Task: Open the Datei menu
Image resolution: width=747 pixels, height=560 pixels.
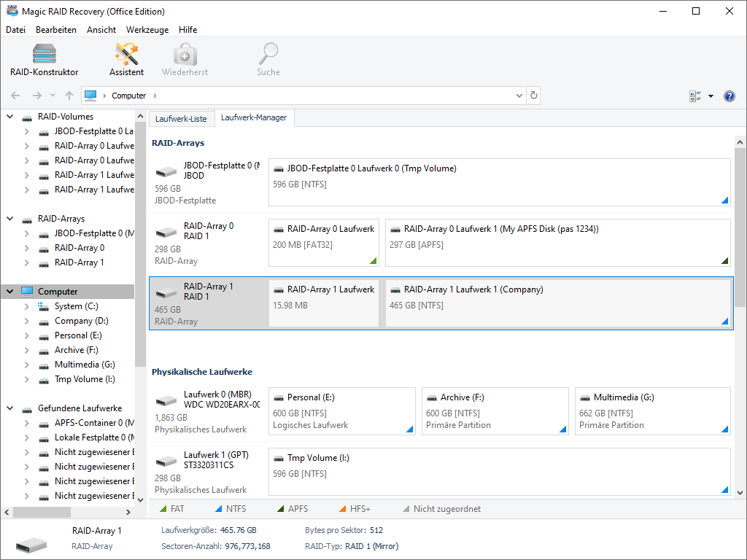Action: click(16, 29)
